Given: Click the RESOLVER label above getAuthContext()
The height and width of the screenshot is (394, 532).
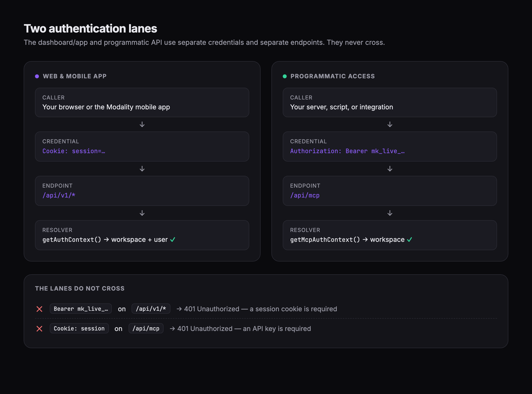Looking at the screenshot, I should [x=57, y=230].
